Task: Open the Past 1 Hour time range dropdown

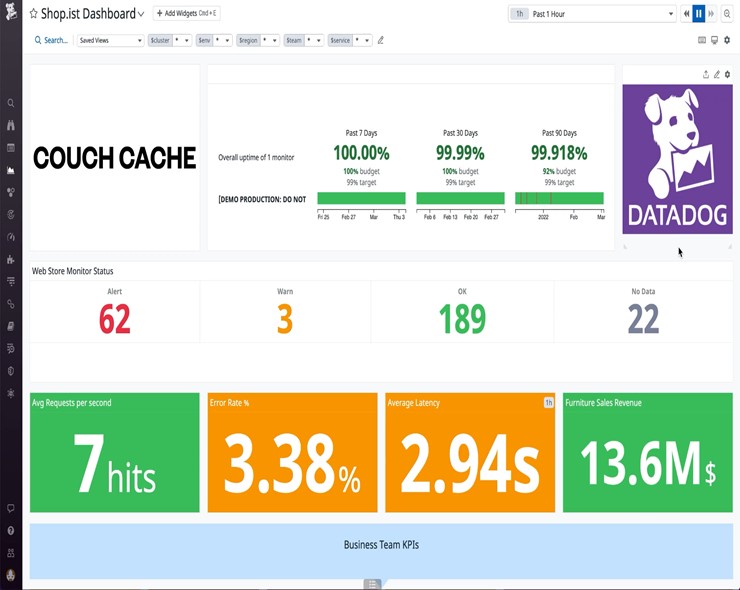Action: tap(592, 14)
